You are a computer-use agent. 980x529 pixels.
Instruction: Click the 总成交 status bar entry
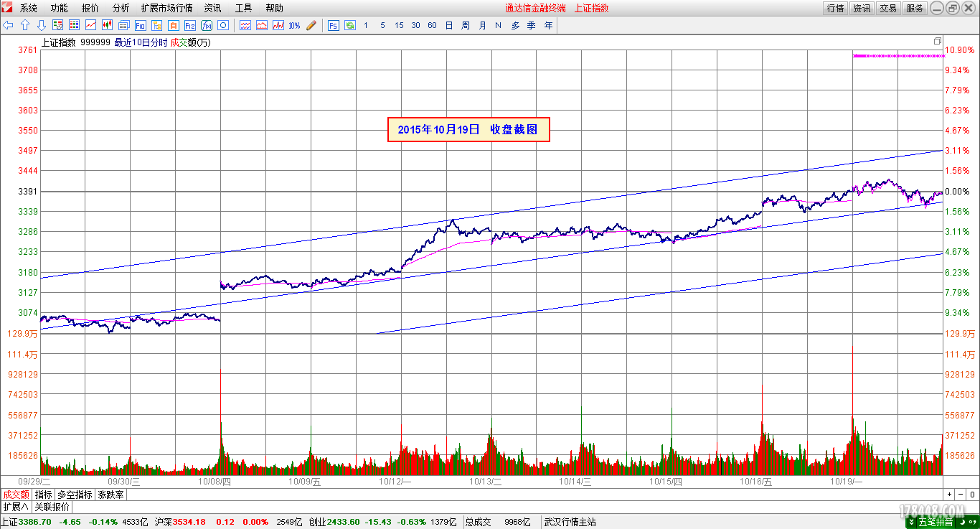click(x=478, y=522)
